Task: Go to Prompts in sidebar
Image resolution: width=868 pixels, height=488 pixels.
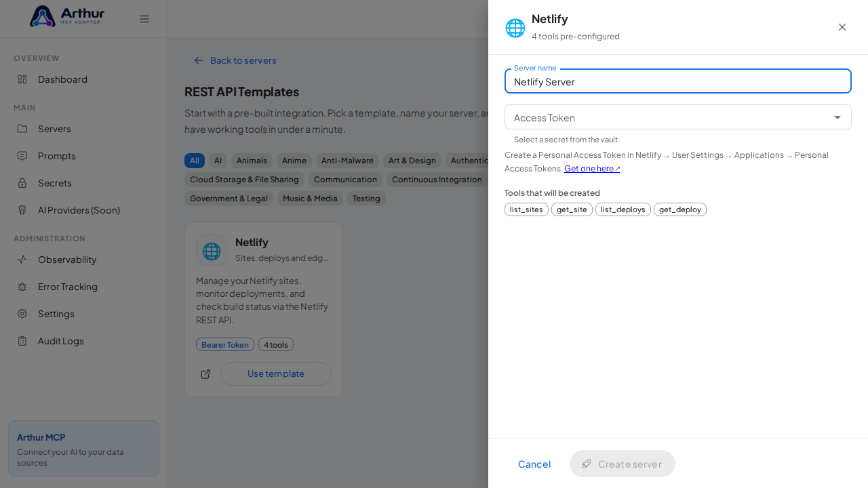Action: 83,156
